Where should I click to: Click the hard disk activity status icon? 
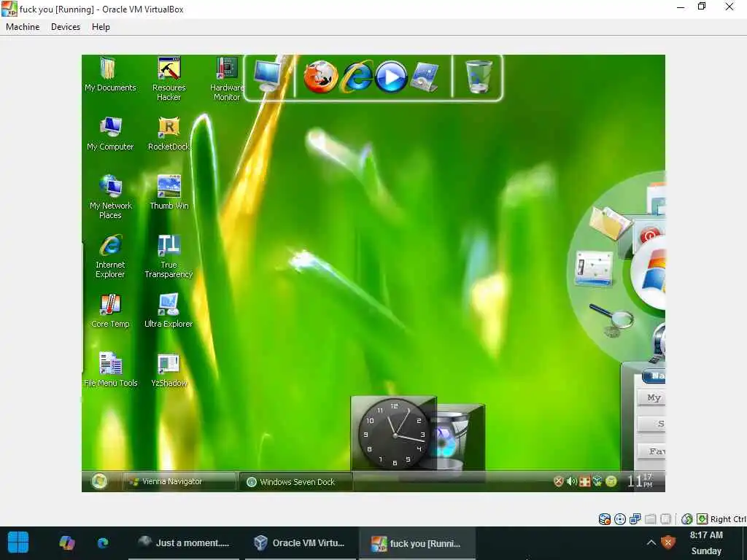coord(605,519)
